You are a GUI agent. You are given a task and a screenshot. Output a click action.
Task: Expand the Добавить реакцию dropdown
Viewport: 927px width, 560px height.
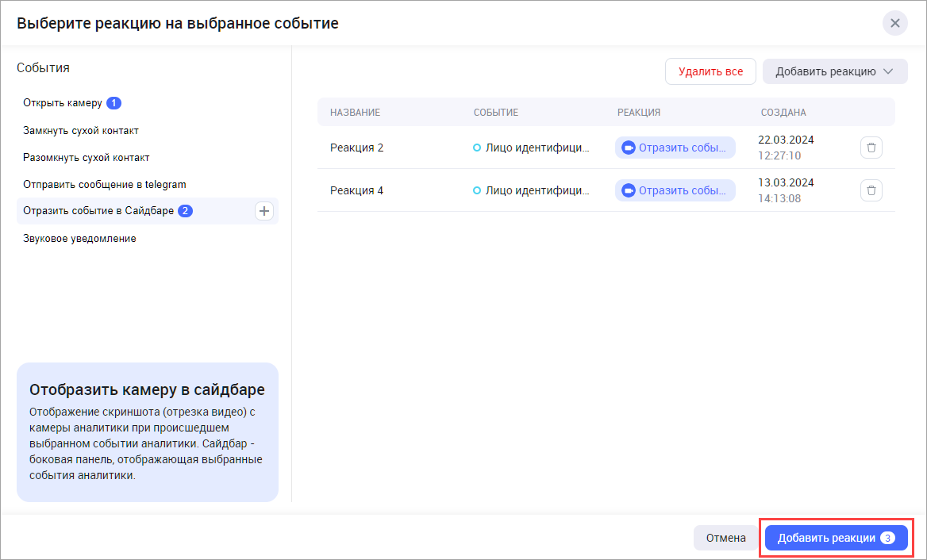[x=834, y=71]
